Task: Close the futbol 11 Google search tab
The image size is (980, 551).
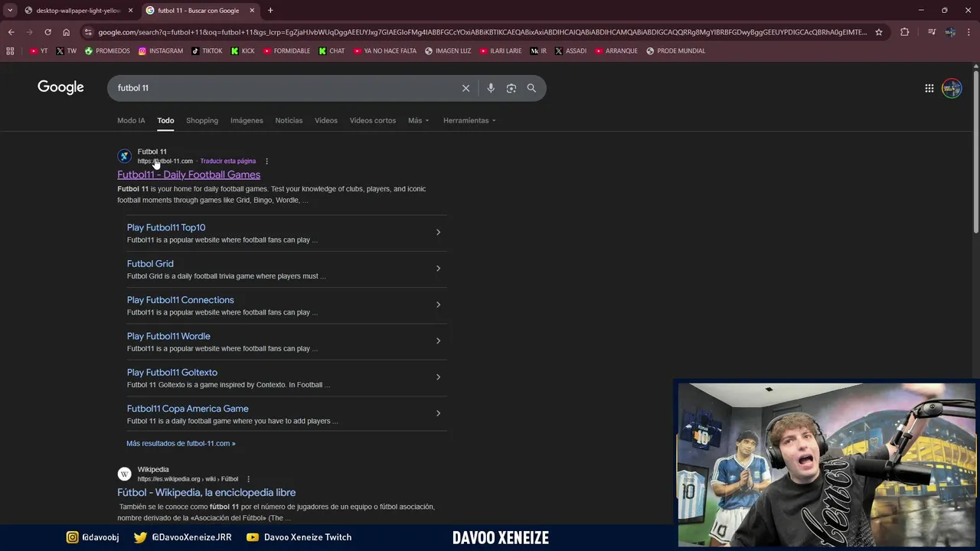Action: 252,10
